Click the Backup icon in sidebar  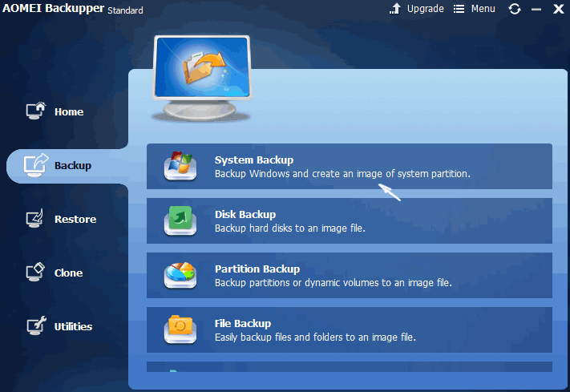[x=36, y=165]
